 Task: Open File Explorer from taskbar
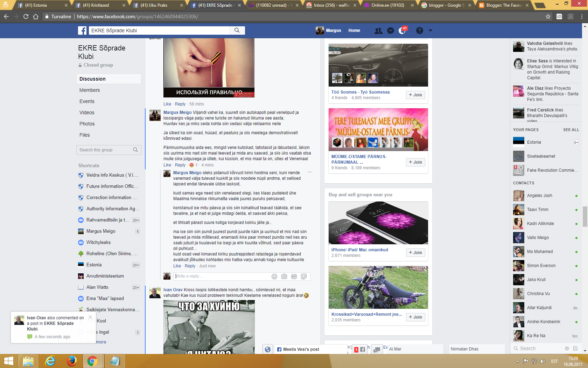point(28,361)
